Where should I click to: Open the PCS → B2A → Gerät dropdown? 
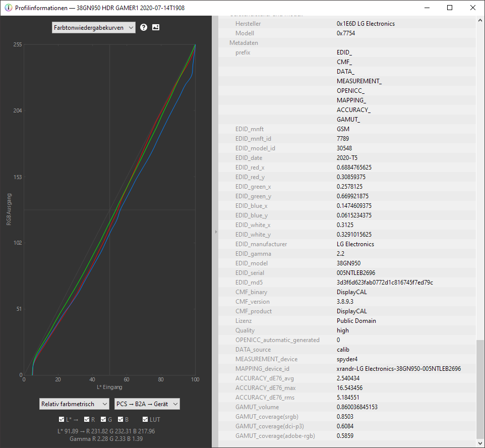(147, 404)
